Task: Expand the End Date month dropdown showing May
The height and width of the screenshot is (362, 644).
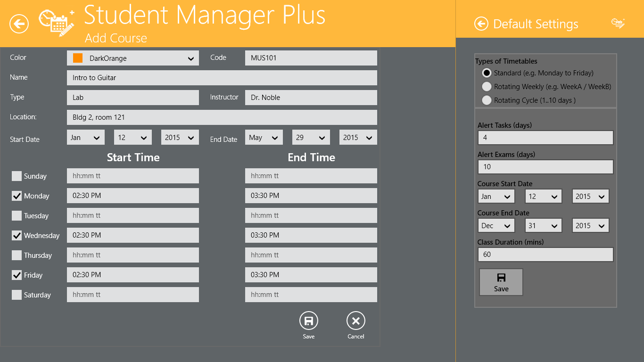Action: pyautogui.click(x=264, y=138)
